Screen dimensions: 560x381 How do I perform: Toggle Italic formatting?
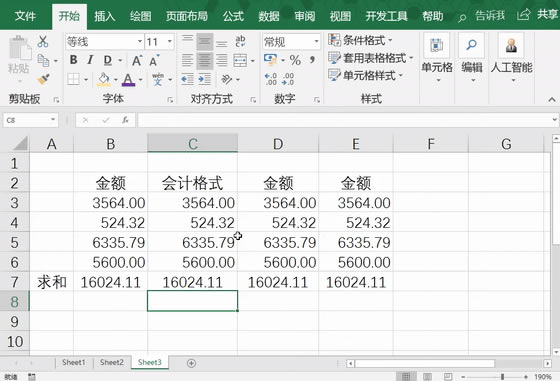[90, 60]
